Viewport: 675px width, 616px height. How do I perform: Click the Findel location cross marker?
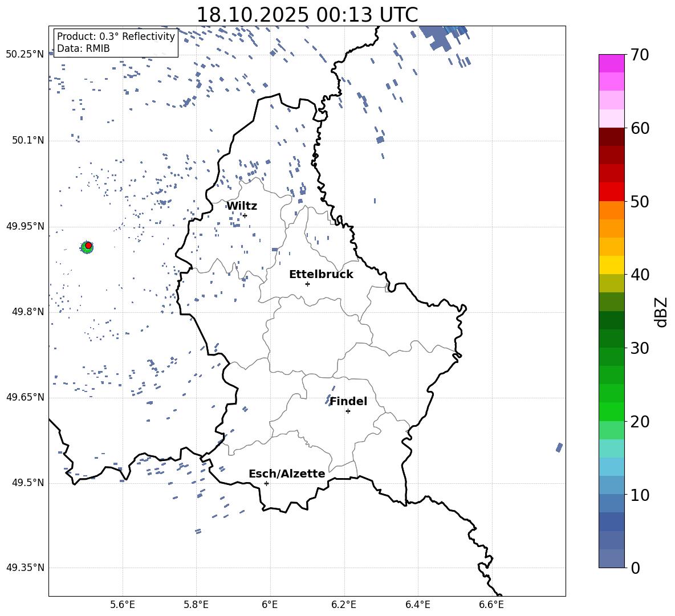click(x=348, y=411)
